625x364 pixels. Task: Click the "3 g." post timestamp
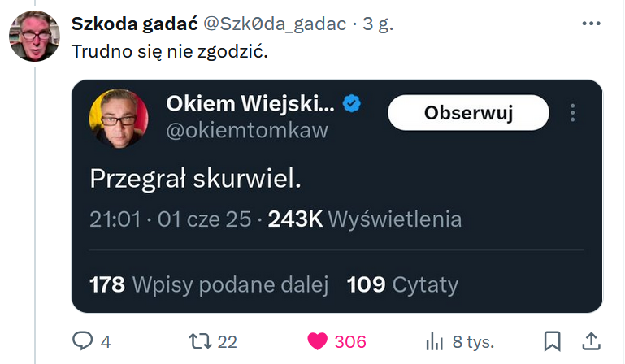tap(378, 24)
